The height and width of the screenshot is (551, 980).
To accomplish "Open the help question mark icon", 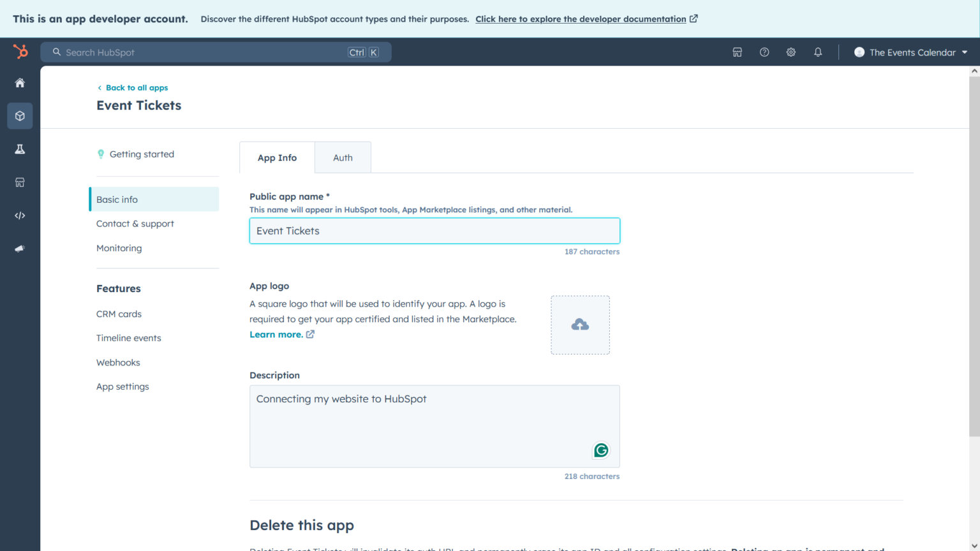I will tap(764, 52).
